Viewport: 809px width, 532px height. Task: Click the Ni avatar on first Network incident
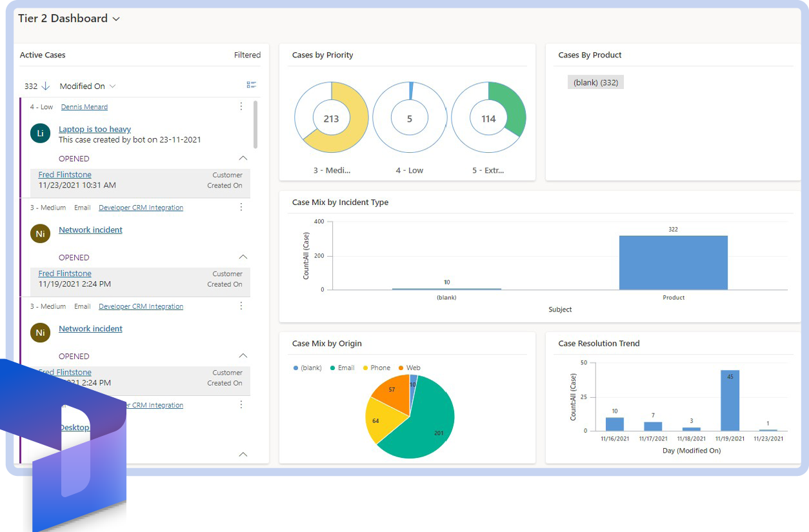point(40,234)
